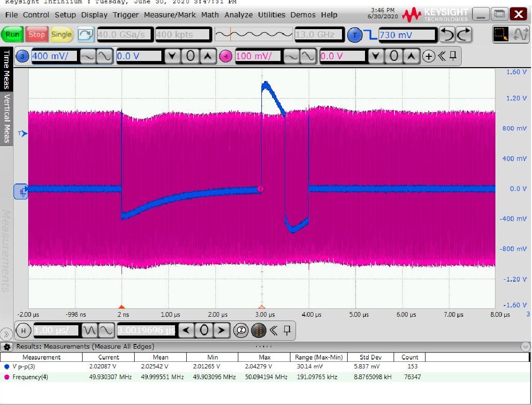
Task: Click the green Run button
Action: [x=12, y=34]
